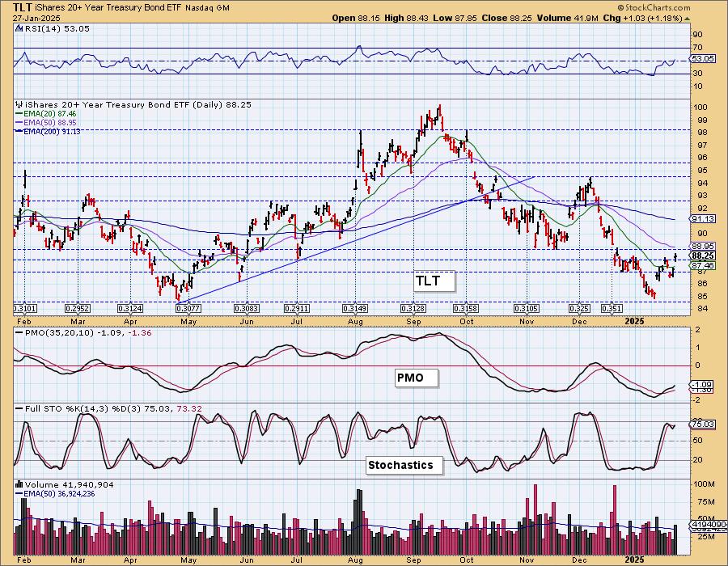
Task: Click the 91.13 right-axis price tag
Action: pyautogui.click(x=702, y=219)
